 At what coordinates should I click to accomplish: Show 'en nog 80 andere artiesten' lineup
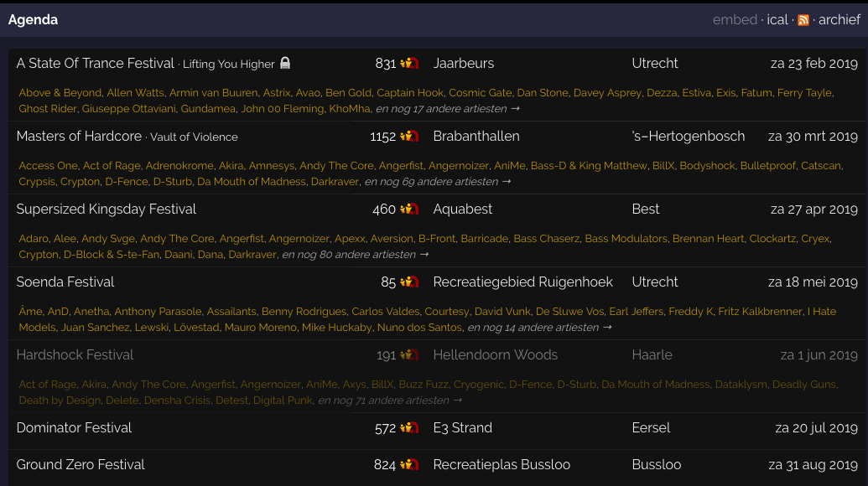click(355, 255)
